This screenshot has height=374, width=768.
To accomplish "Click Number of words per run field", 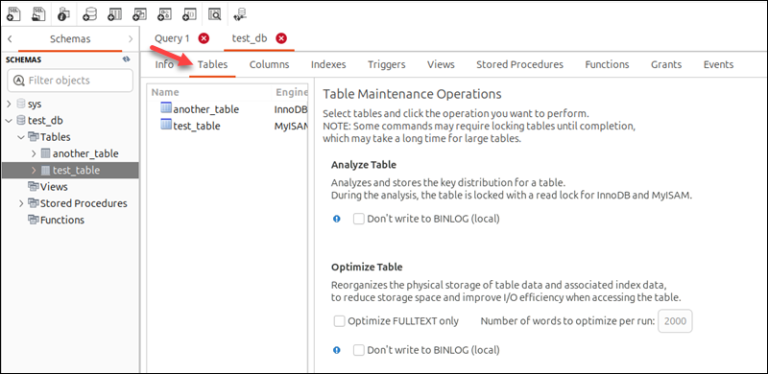I will pos(675,321).
